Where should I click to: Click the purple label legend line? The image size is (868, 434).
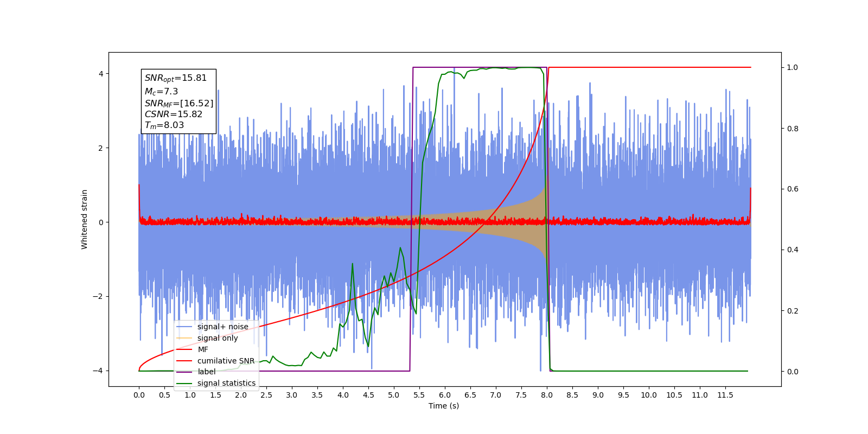184,372
